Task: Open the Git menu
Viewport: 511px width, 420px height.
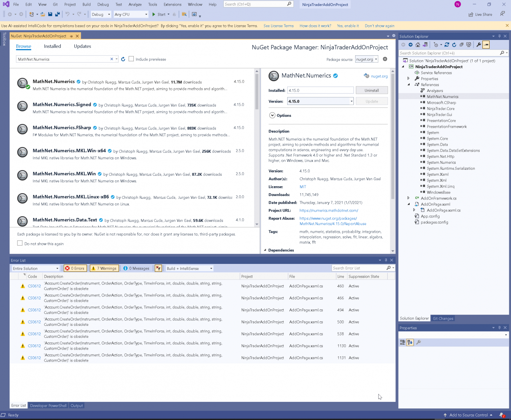Action: (55, 5)
